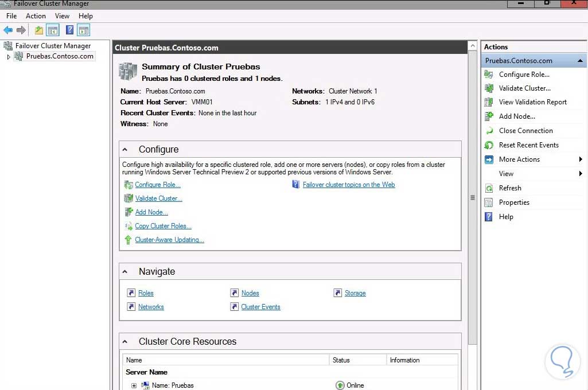The height and width of the screenshot is (390, 588).
Task: Collapse the Navigate section
Action: pyautogui.click(x=125, y=271)
